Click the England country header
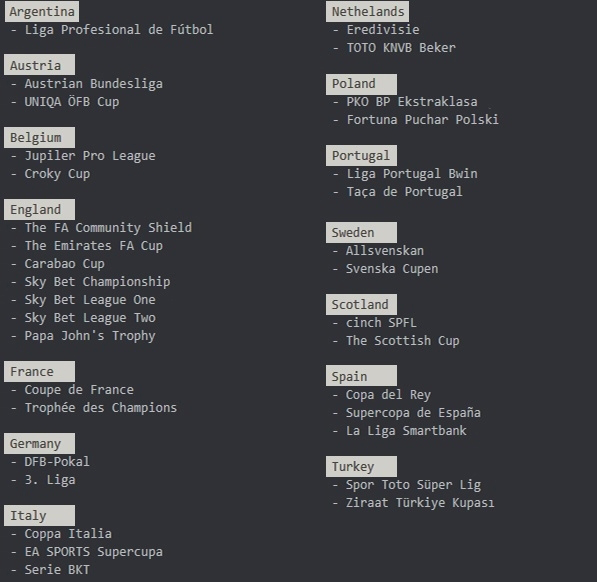 (39, 209)
